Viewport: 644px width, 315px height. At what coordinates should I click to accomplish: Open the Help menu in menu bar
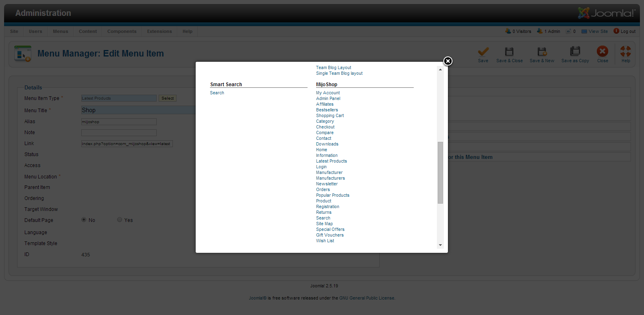pyautogui.click(x=188, y=31)
